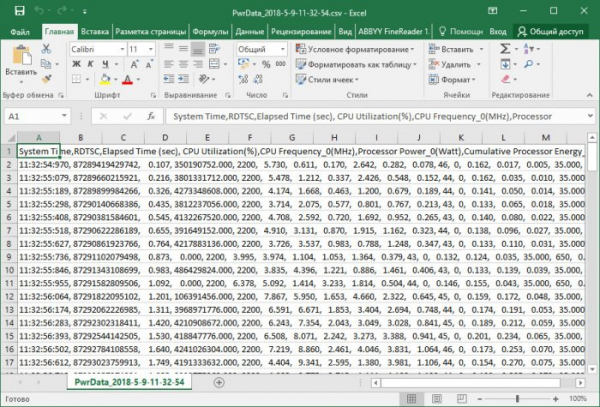Align text left icon
Screen dimensions: 600x407
(x=169, y=64)
